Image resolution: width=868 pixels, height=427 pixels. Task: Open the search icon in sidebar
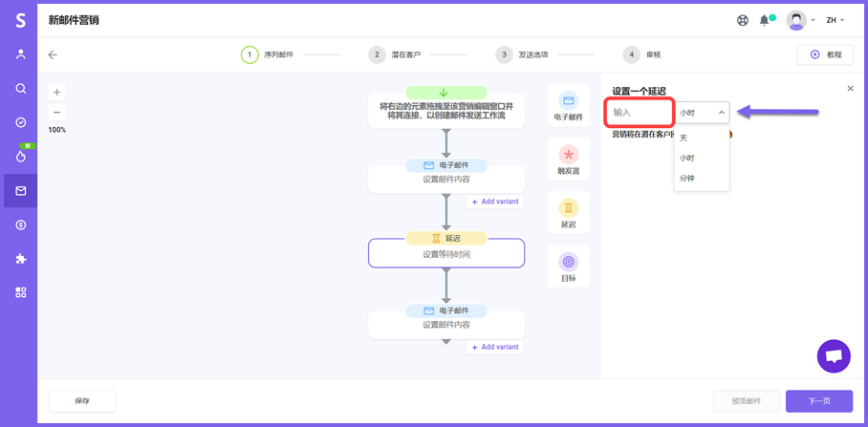click(x=20, y=89)
